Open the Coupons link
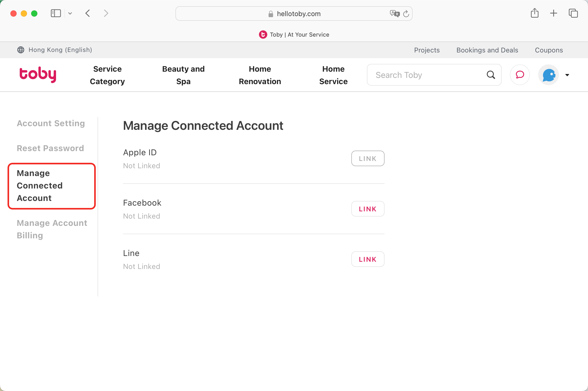This screenshot has width=588, height=391. 549,50
